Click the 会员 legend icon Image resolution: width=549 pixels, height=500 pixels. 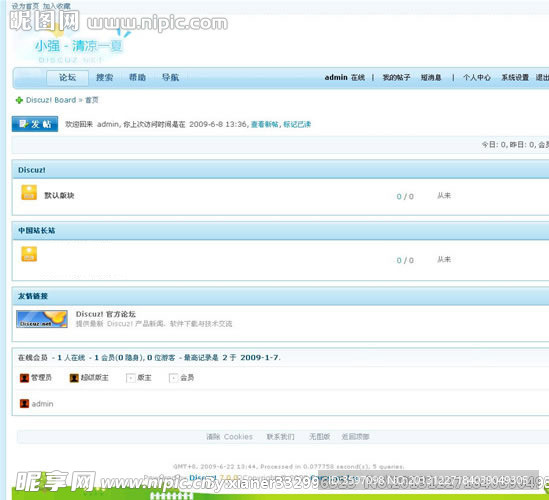pos(173,378)
